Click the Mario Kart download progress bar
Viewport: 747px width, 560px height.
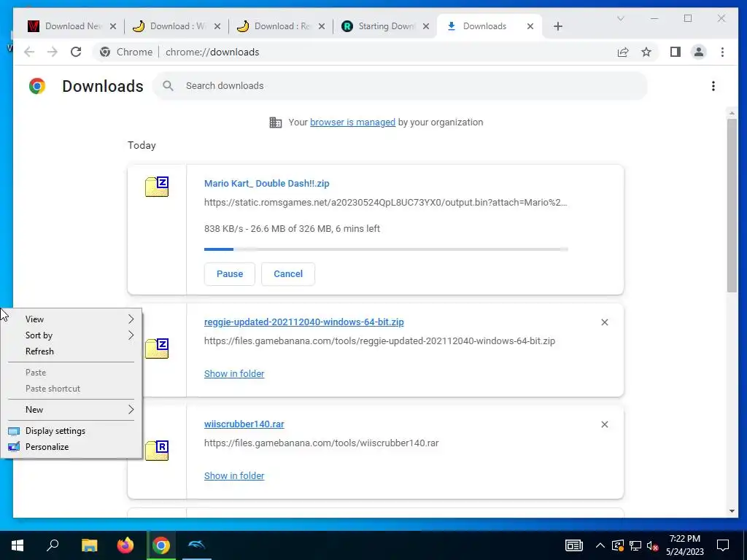[x=386, y=249]
